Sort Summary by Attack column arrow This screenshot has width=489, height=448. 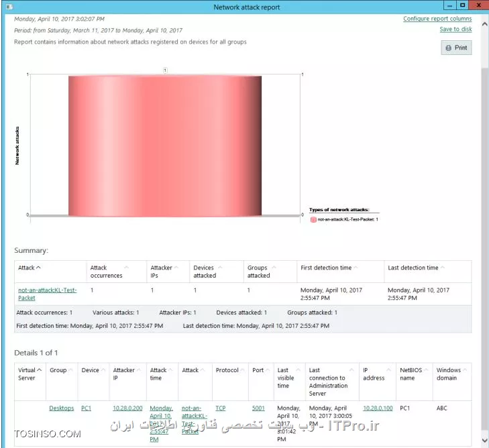pos(38,268)
